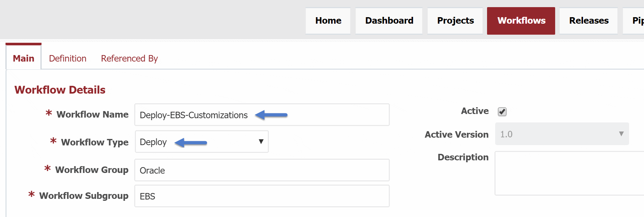Open the partially visible Pipelines tab
The height and width of the screenshot is (217, 644).
[x=634, y=21]
